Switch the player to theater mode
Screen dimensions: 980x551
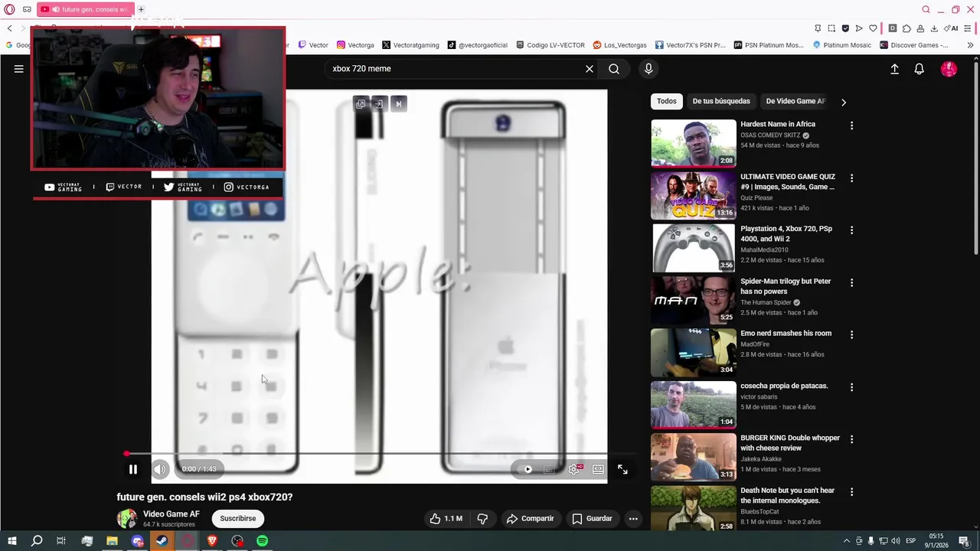[x=598, y=469]
